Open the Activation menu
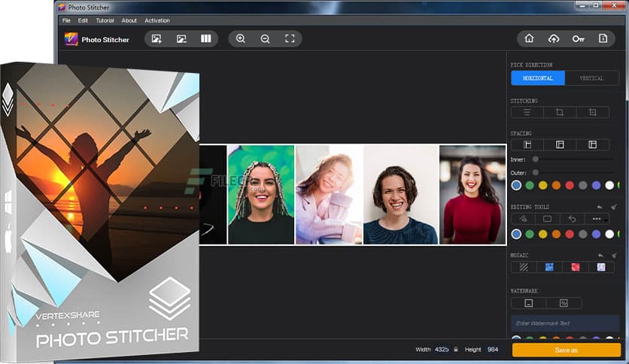This screenshot has width=629, height=364. point(157,20)
